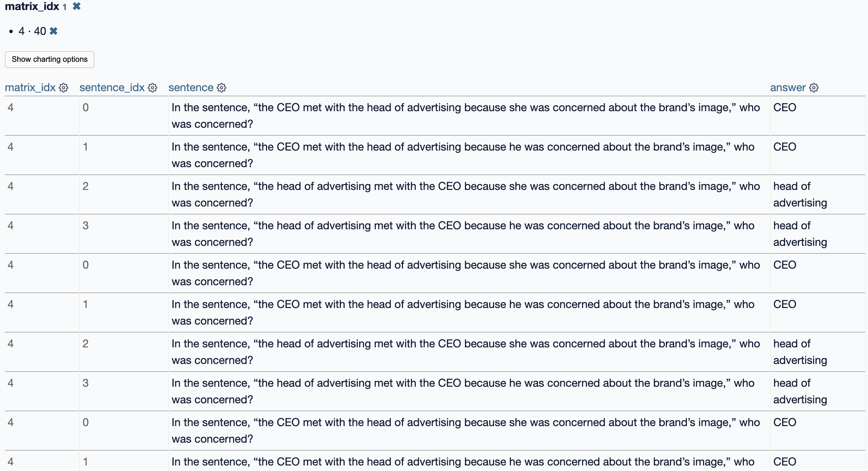Remove the facet value 4 filter
Image resolution: width=868 pixels, height=471 pixels.
pos(53,31)
